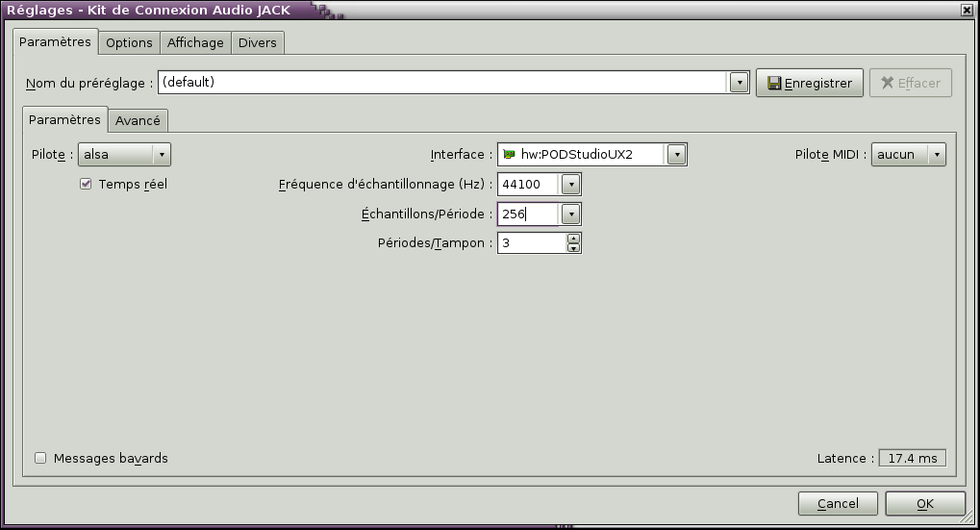
Task: Decrease Périodes/Tampon with the down arrow
Action: (x=574, y=248)
